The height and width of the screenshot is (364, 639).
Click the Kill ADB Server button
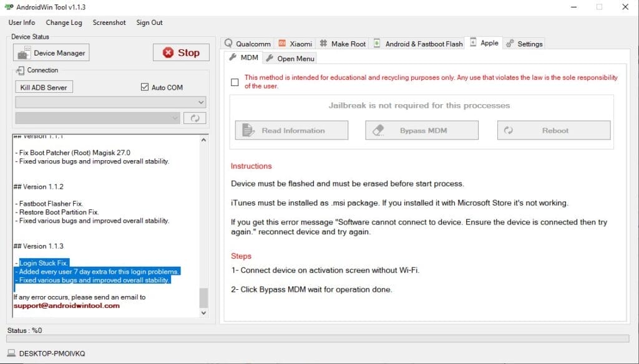coord(43,87)
